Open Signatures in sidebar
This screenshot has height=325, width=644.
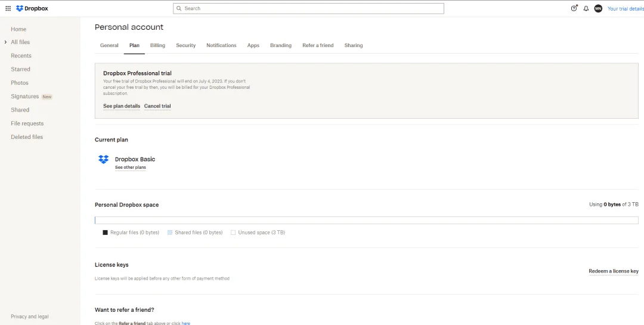point(24,96)
